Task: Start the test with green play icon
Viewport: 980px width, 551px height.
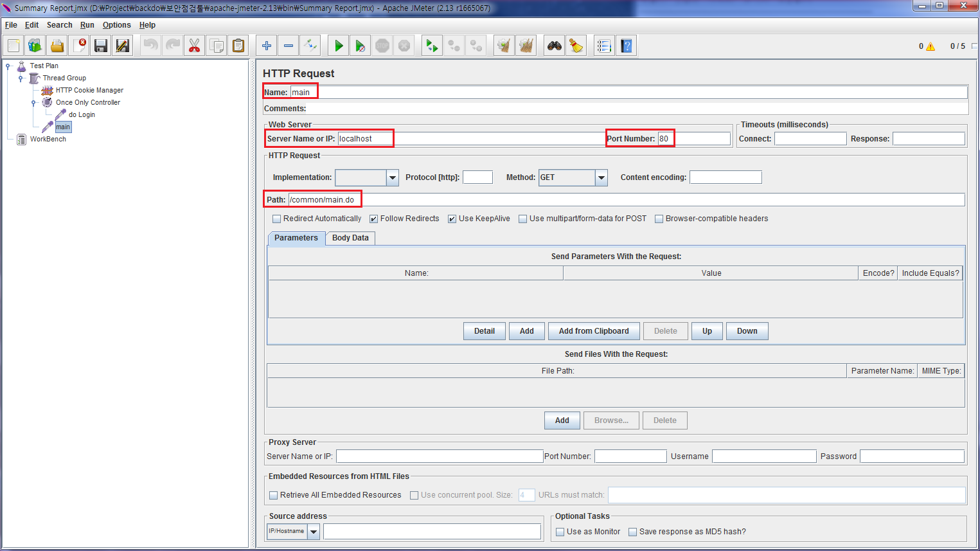Action: pyautogui.click(x=339, y=46)
